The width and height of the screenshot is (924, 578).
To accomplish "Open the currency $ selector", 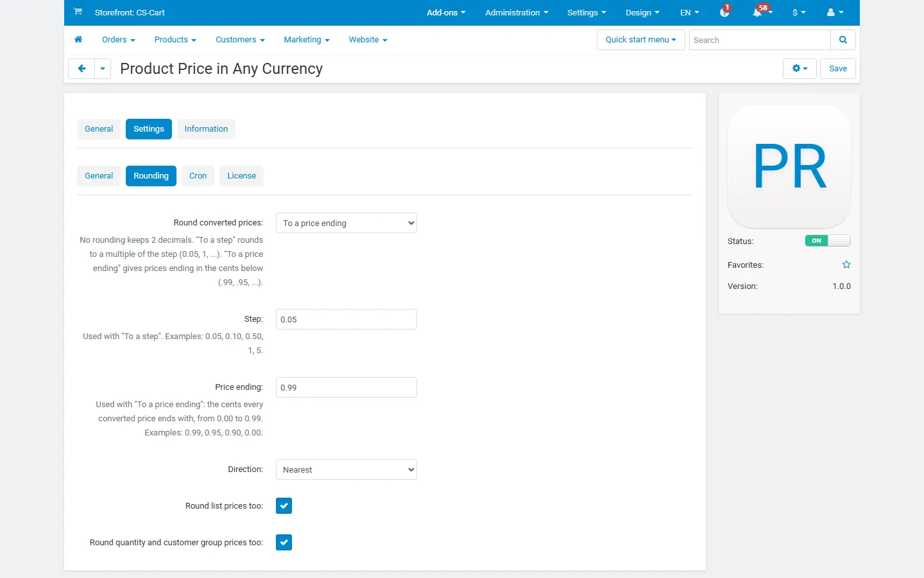I will [x=799, y=12].
